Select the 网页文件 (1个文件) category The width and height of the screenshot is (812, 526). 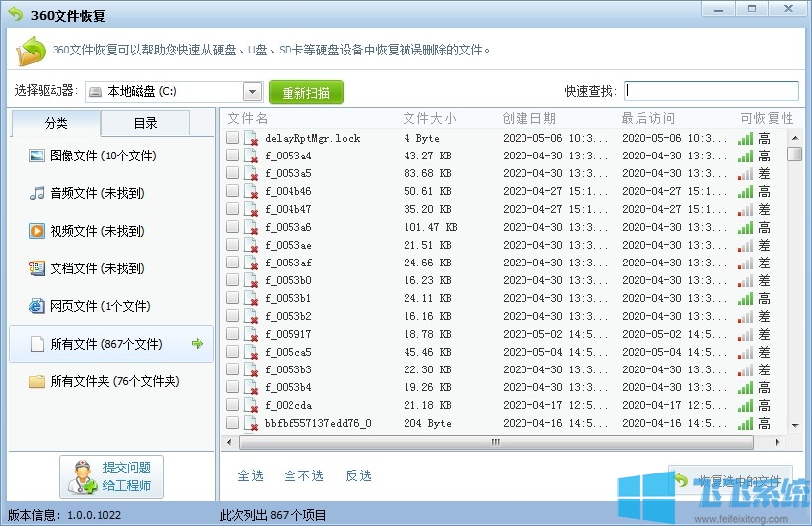click(111, 306)
